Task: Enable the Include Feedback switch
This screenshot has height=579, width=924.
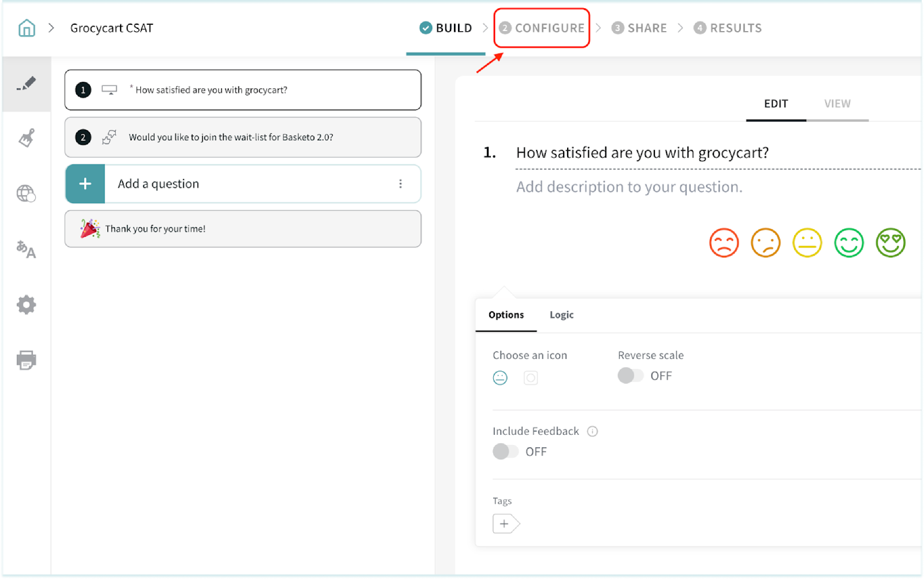Action: click(x=505, y=451)
